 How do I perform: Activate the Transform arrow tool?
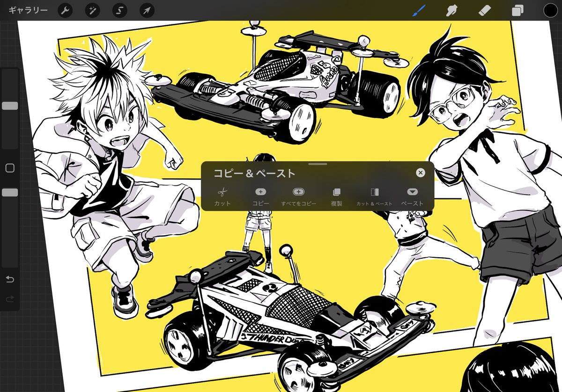tap(147, 10)
